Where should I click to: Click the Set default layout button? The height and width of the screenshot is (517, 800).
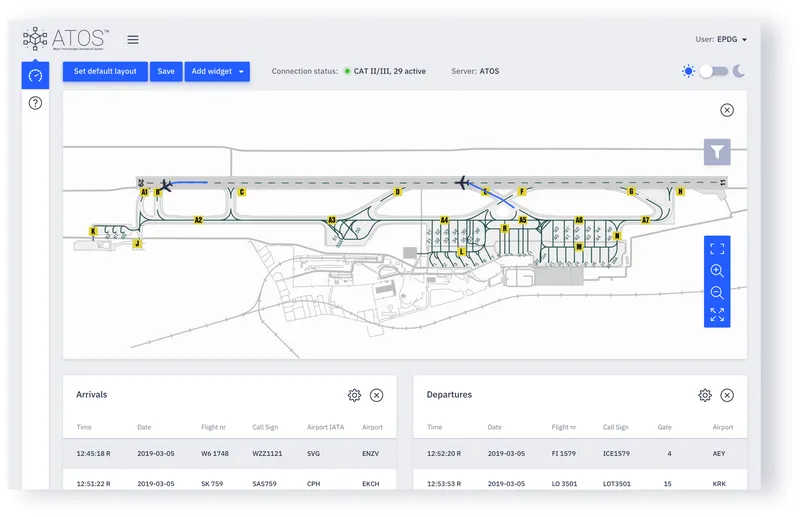[105, 71]
